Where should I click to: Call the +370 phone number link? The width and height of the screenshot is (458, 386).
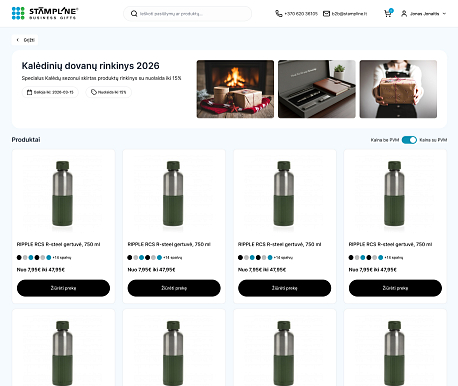click(301, 14)
